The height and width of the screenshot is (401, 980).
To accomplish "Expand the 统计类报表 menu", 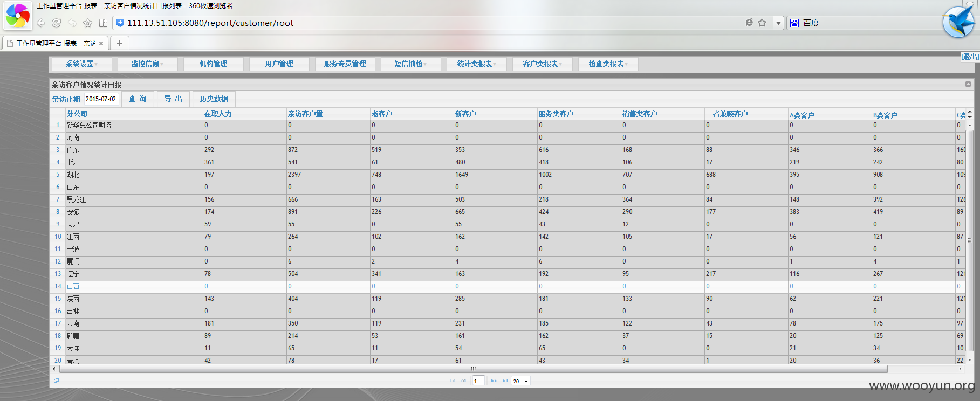I will (x=476, y=64).
